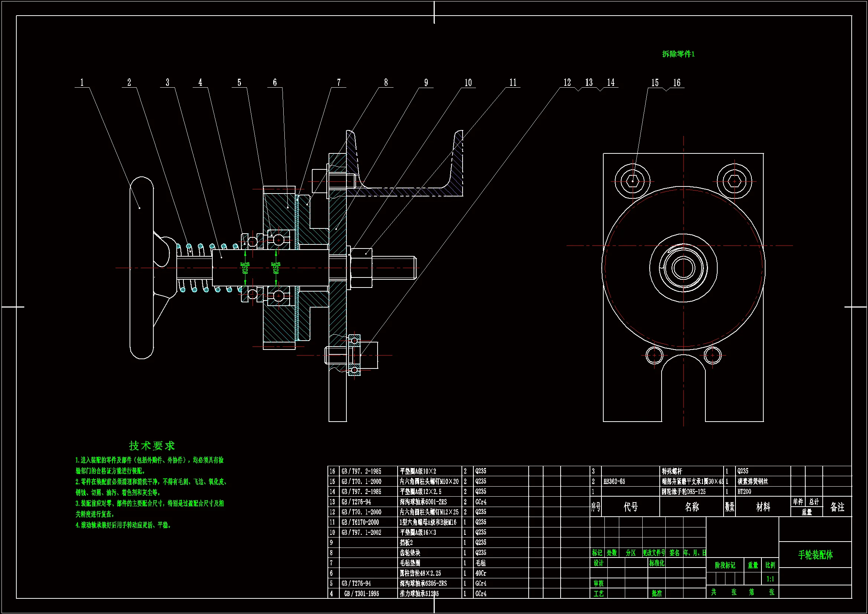The width and height of the screenshot is (868, 614).
Task: Click the 阶段标记 cell in title block
Action: (725, 565)
